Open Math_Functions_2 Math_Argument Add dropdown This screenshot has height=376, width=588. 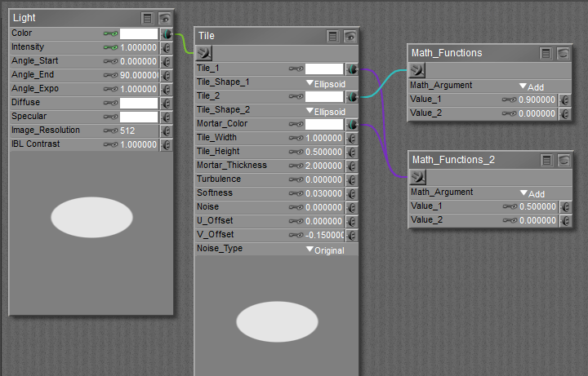click(532, 194)
